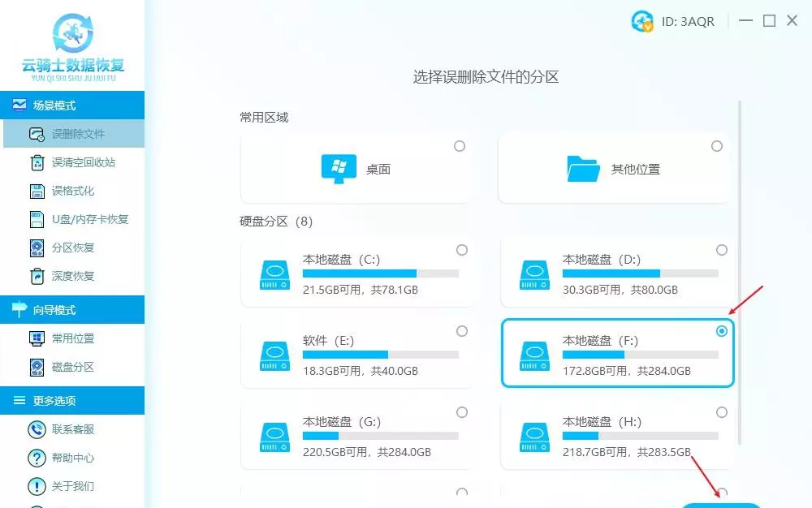Open 磁盘分区 in wizard mode
The width and height of the screenshot is (812, 508).
[72, 367]
